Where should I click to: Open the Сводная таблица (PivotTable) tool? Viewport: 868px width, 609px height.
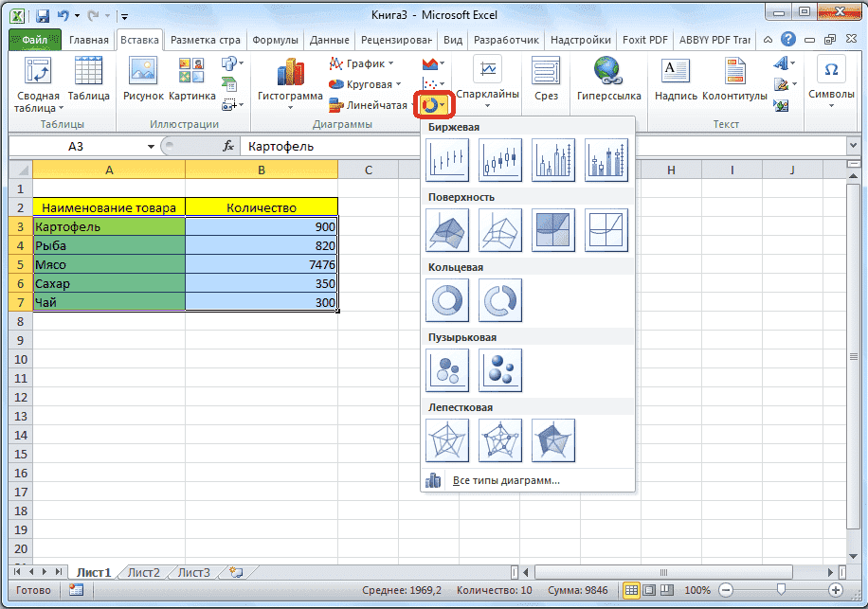(35, 83)
